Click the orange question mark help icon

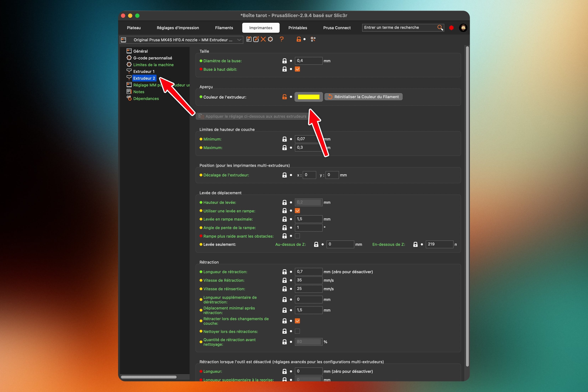[282, 39]
